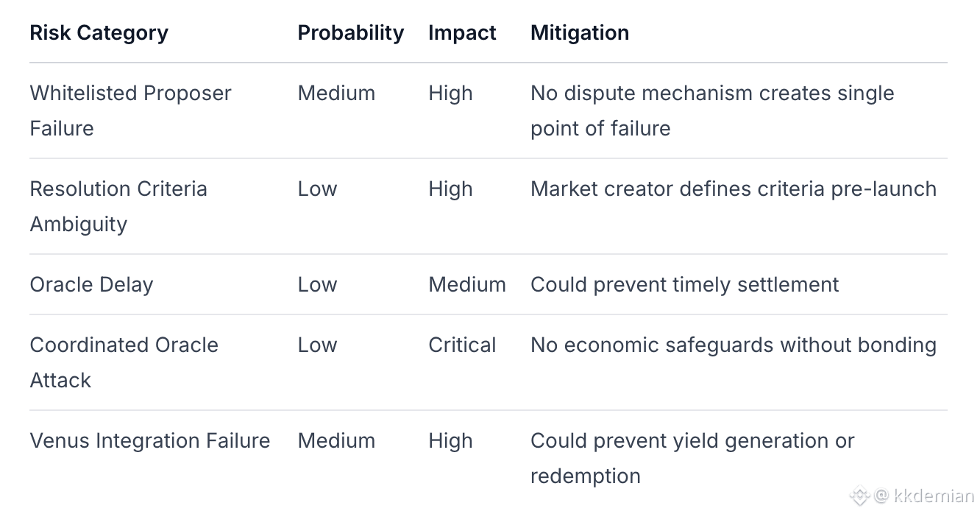Click the Probability column header
This screenshot has width=980, height=514.
[x=350, y=33]
